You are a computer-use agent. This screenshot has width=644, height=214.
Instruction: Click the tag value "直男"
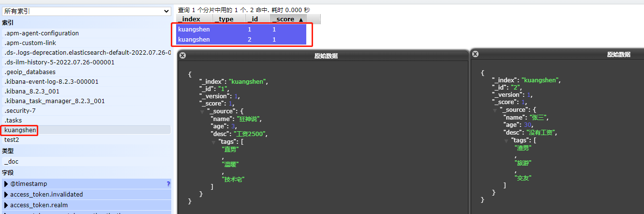pos(230,150)
